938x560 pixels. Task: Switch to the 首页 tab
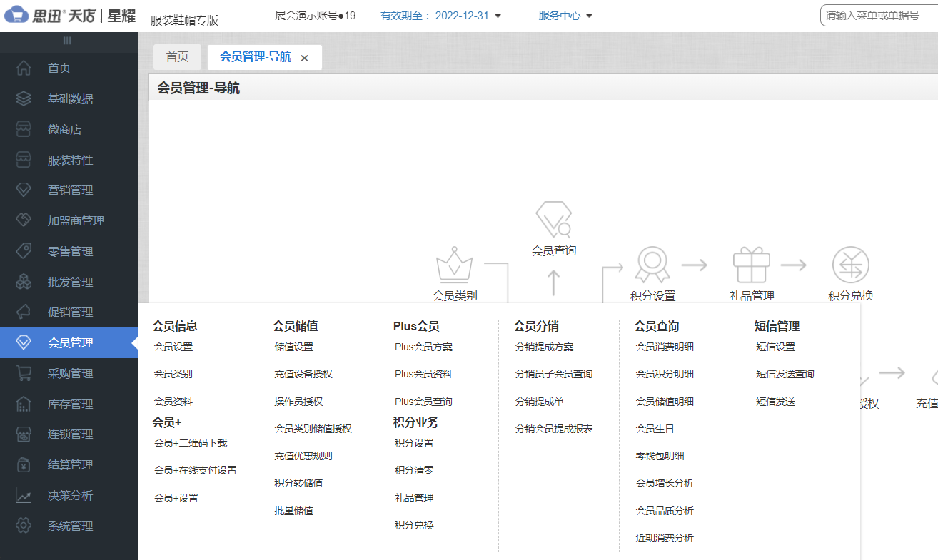pyautogui.click(x=177, y=57)
